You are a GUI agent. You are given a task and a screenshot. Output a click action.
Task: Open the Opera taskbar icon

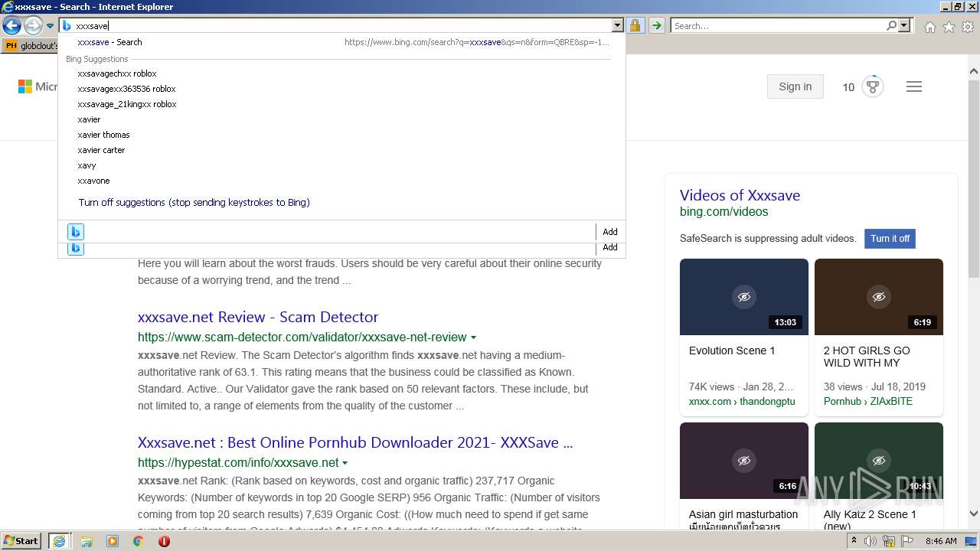pyautogui.click(x=164, y=541)
